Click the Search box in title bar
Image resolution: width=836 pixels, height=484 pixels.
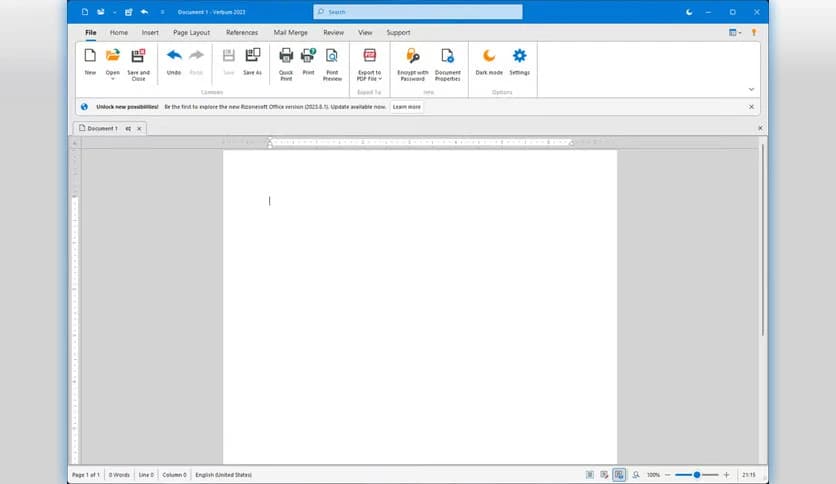[418, 12]
